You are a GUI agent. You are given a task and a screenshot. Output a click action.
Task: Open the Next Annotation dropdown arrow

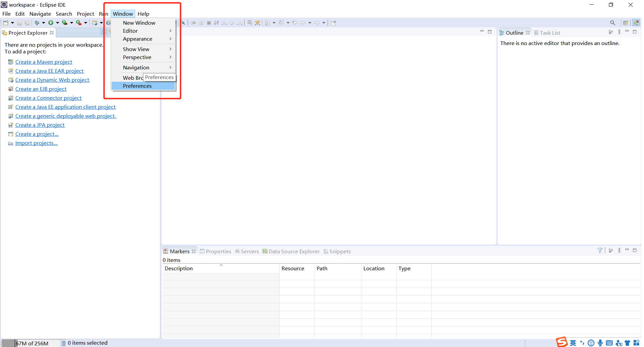[x=274, y=23]
